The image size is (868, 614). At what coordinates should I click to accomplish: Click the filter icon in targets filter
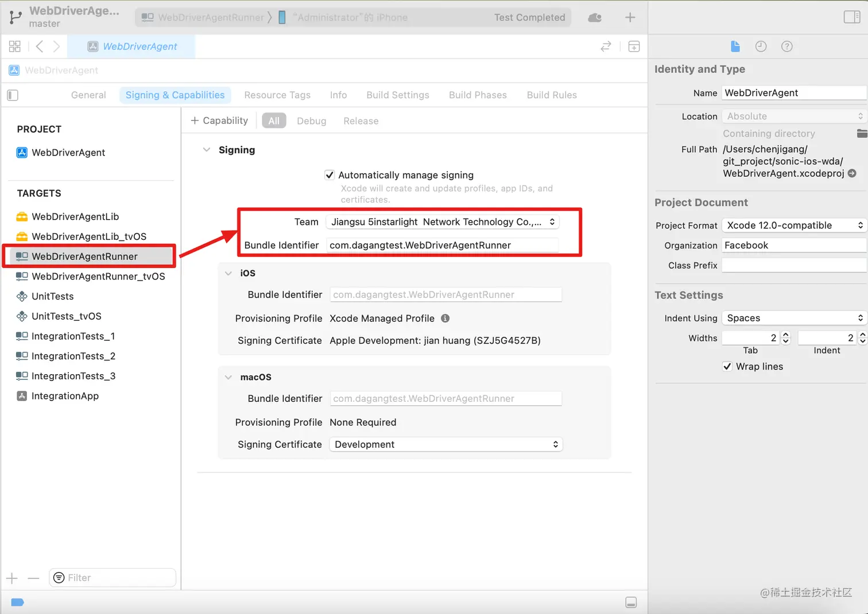pos(59,578)
